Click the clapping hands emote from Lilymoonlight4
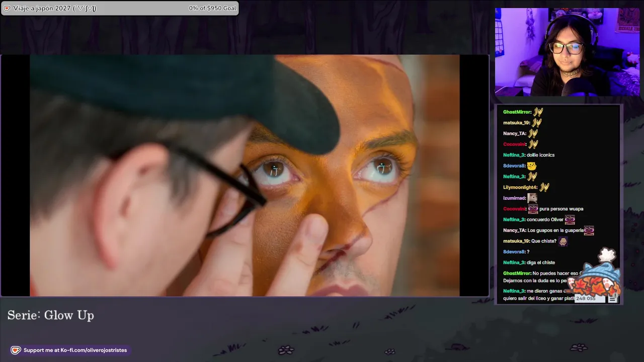The height and width of the screenshot is (362, 644). [544, 187]
